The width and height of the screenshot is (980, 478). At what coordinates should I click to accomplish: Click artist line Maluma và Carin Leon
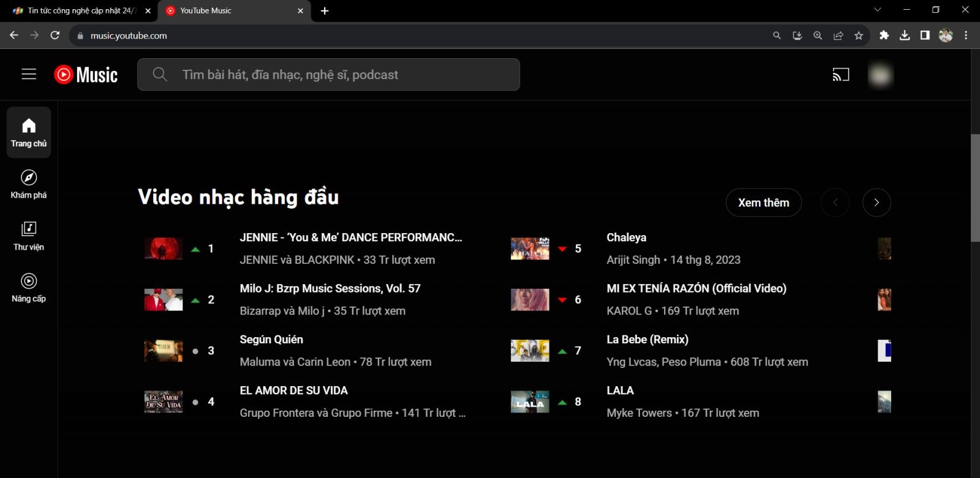[295, 362]
